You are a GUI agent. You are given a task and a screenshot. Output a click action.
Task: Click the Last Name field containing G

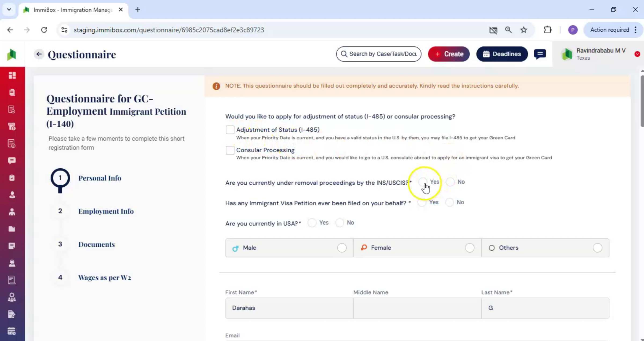coord(546,308)
